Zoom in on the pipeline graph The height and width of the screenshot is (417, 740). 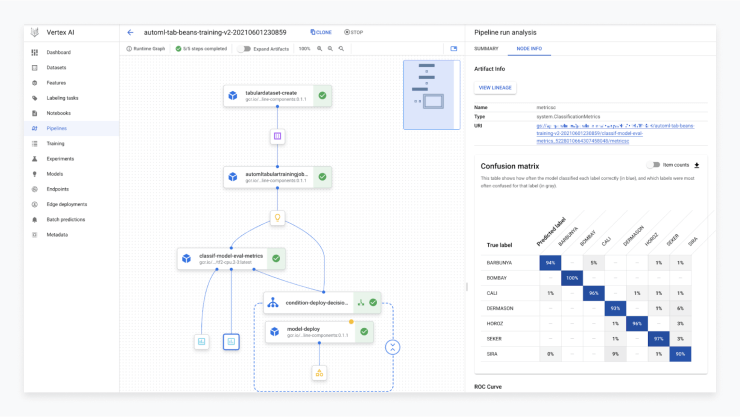point(320,49)
